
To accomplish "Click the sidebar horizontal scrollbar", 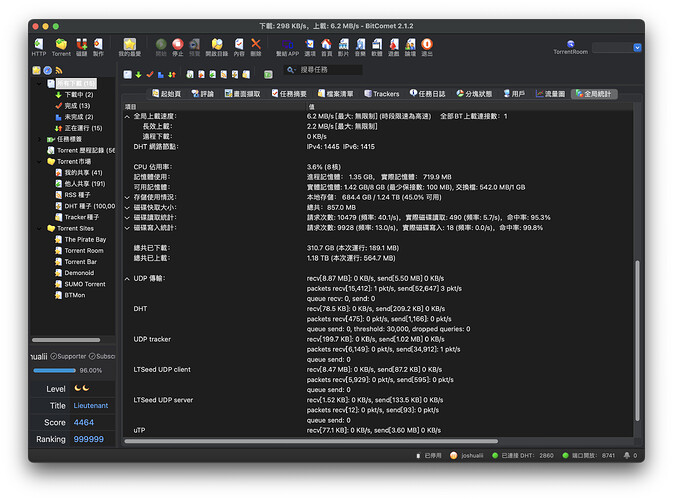I will point(66,340).
